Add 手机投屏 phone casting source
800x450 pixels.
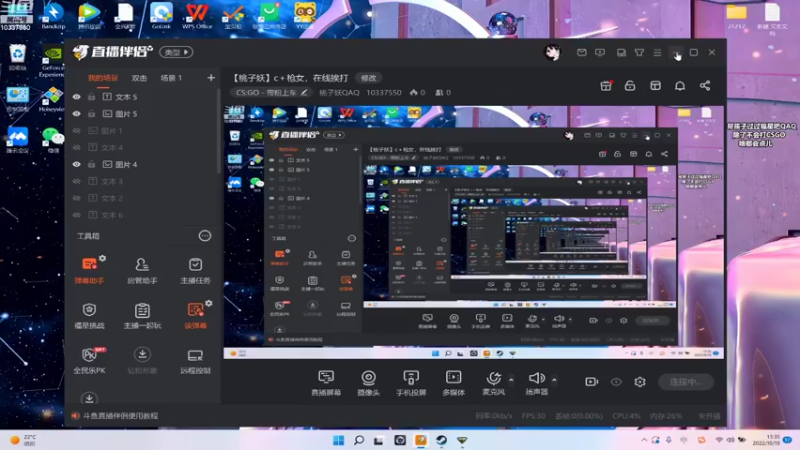(x=411, y=383)
